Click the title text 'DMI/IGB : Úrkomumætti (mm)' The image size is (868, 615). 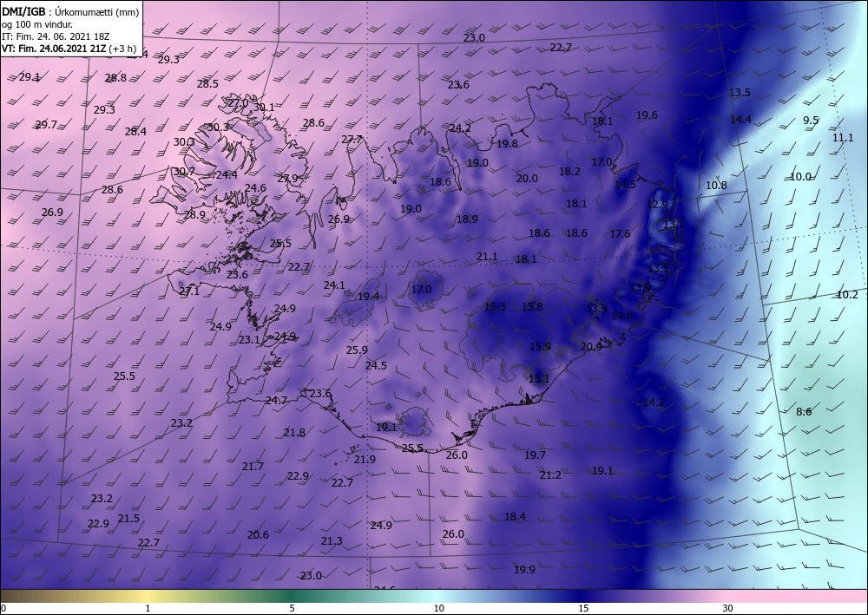(69, 11)
